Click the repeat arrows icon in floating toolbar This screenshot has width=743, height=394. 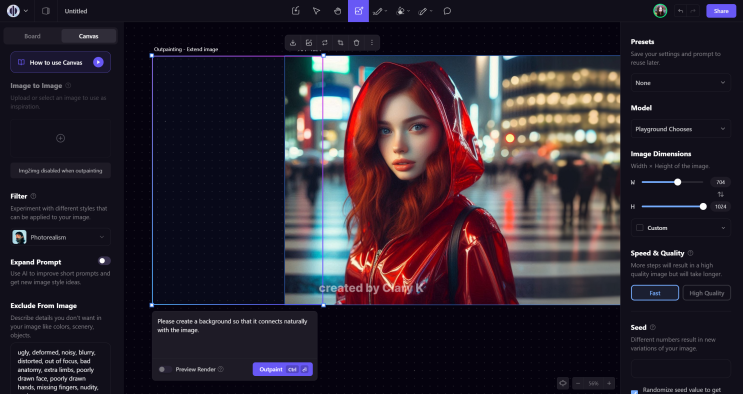click(x=325, y=43)
